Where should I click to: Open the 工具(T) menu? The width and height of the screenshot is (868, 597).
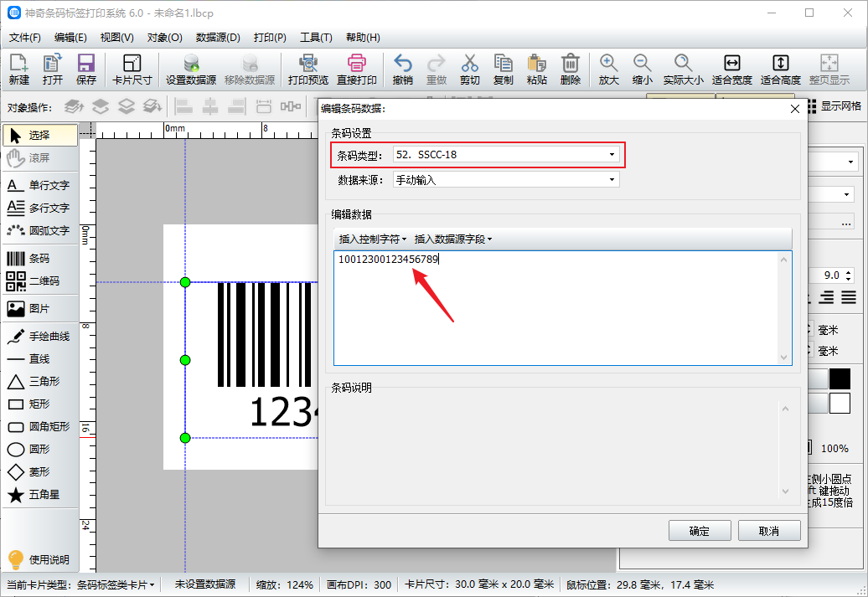[316, 38]
